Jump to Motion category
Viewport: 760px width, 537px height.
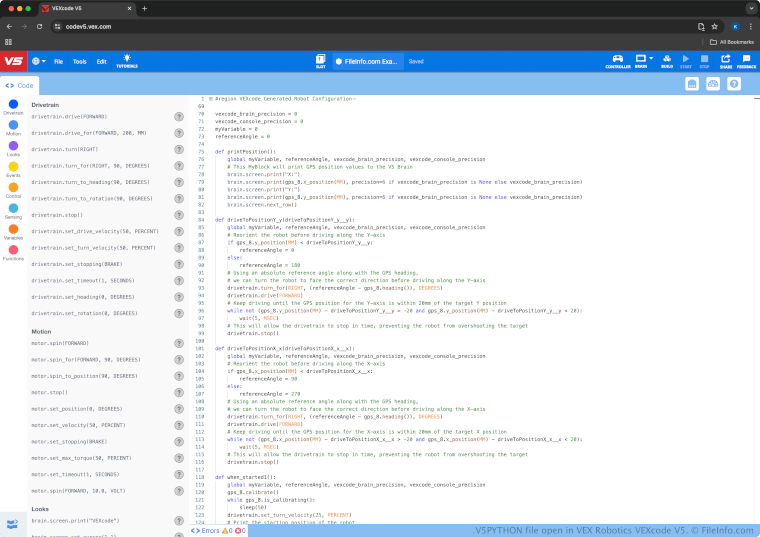pos(14,128)
